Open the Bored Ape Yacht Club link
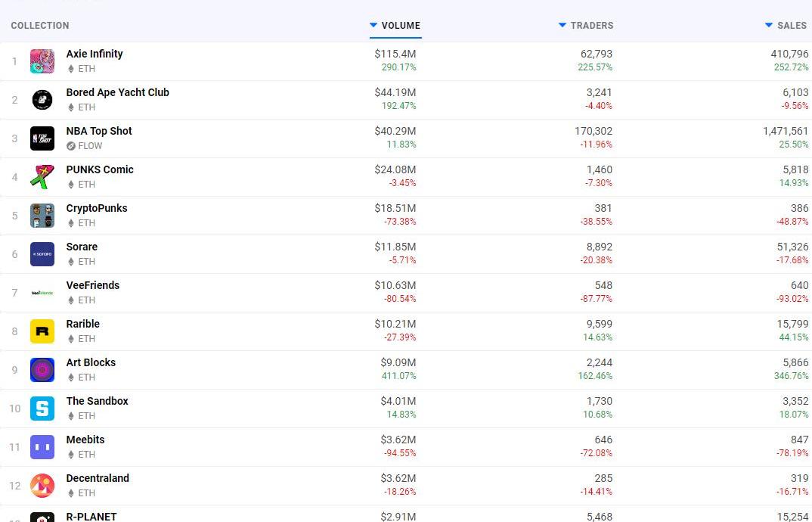Viewport: 812px width, 522px height. 117,92
